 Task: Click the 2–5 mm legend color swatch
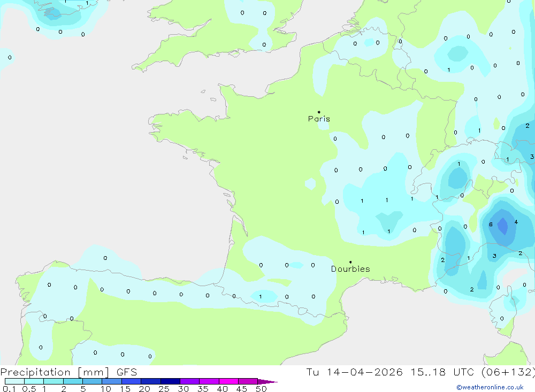(73, 381)
